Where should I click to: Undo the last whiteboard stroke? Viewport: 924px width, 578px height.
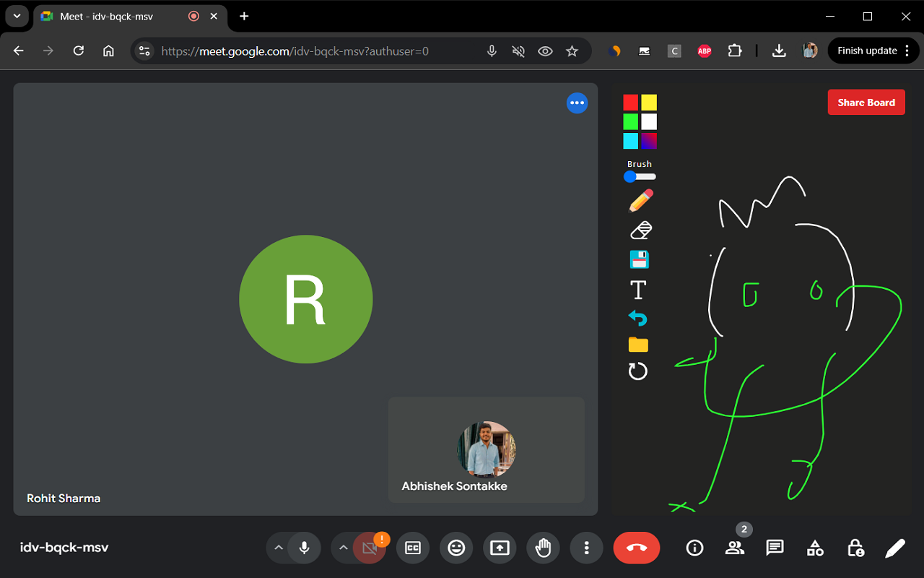[638, 316]
